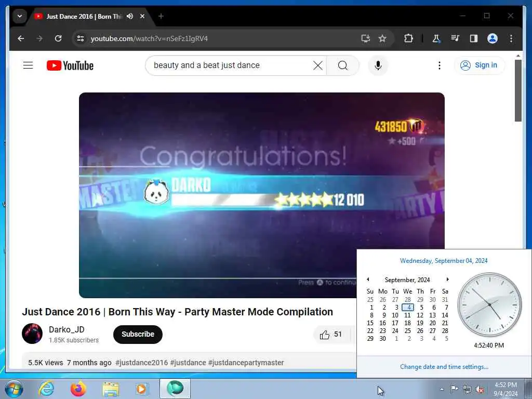Open the muted volume tray icon
The image size is (532, 399).
[480, 389]
